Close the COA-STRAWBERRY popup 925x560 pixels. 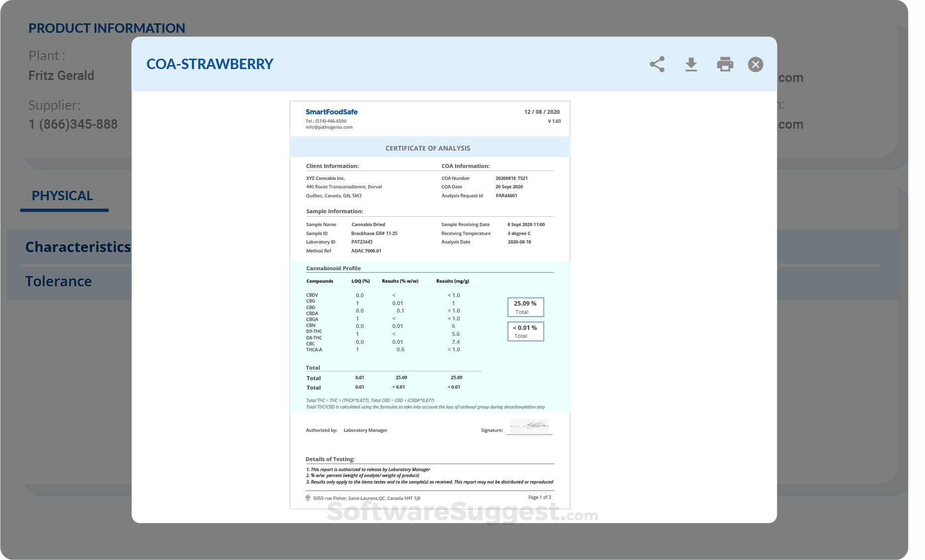(755, 64)
